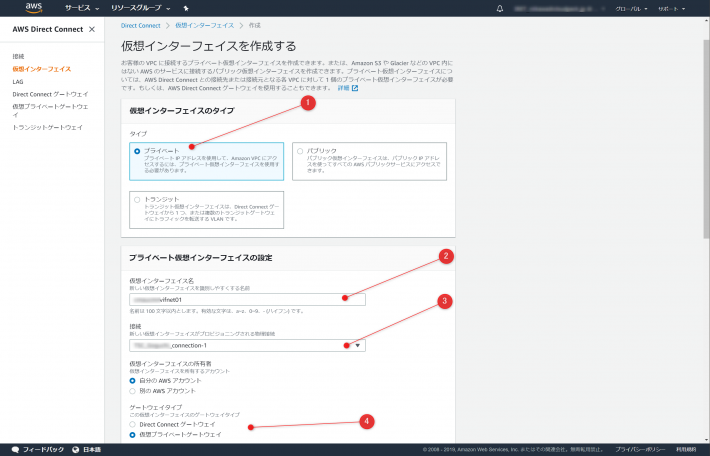Click the 仮想インターフェイス名 input field

[x=247, y=300]
